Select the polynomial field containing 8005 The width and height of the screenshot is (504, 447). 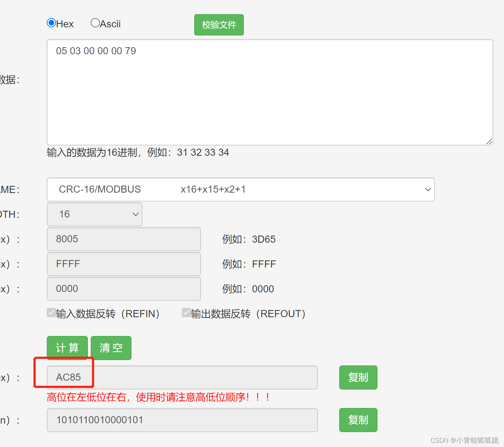(123, 239)
